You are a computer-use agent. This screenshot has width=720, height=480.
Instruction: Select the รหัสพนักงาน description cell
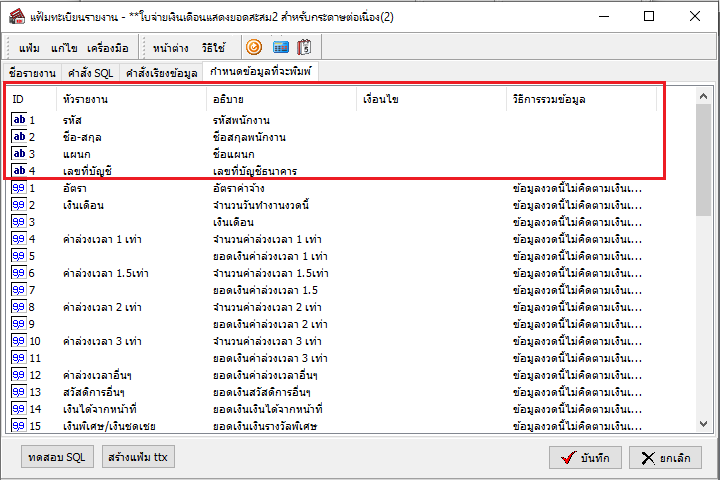pyautogui.click(x=241, y=120)
